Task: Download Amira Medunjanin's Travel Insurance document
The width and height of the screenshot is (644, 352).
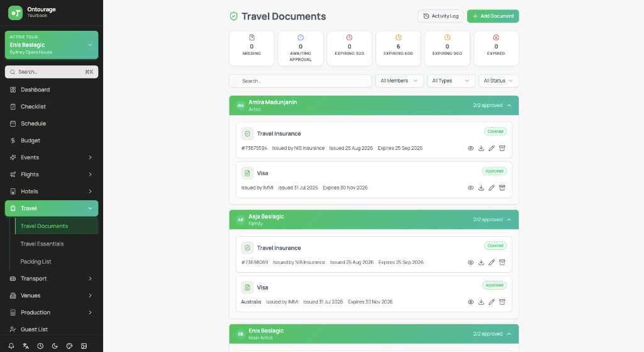Action: pyautogui.click(x=481, y=148)
